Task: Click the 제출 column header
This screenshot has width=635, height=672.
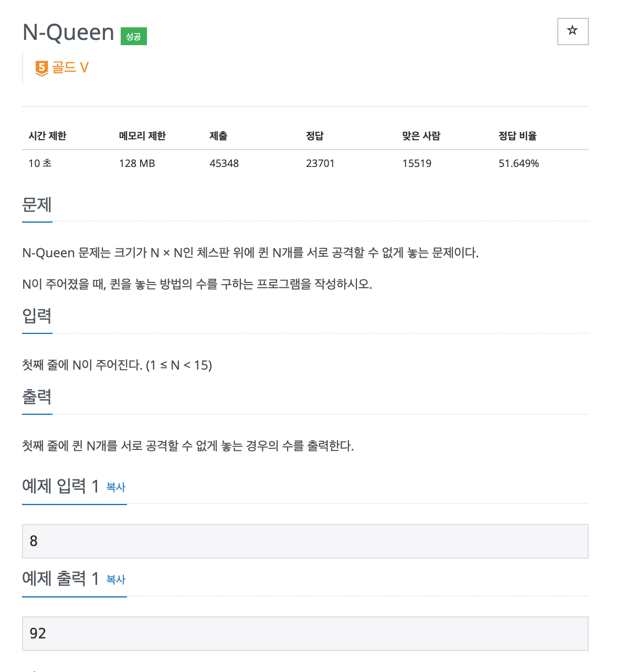Action: 218,136
